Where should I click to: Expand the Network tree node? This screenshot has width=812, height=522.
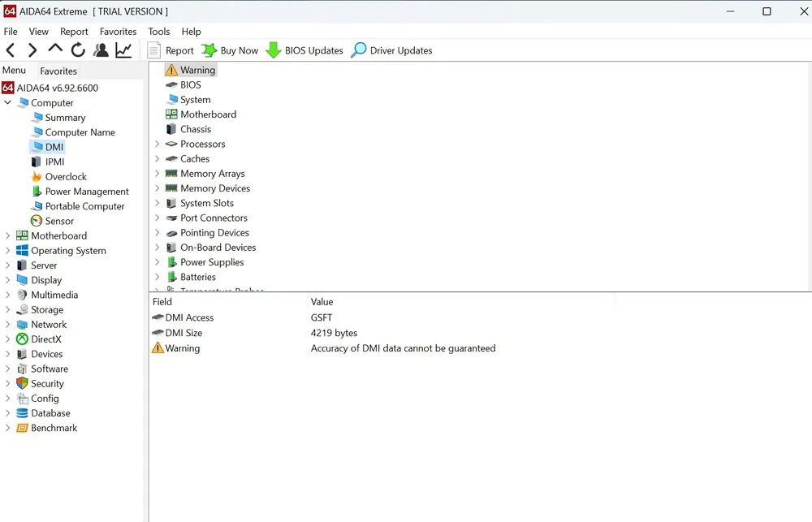pyautogui.click(x=8, y=325)
